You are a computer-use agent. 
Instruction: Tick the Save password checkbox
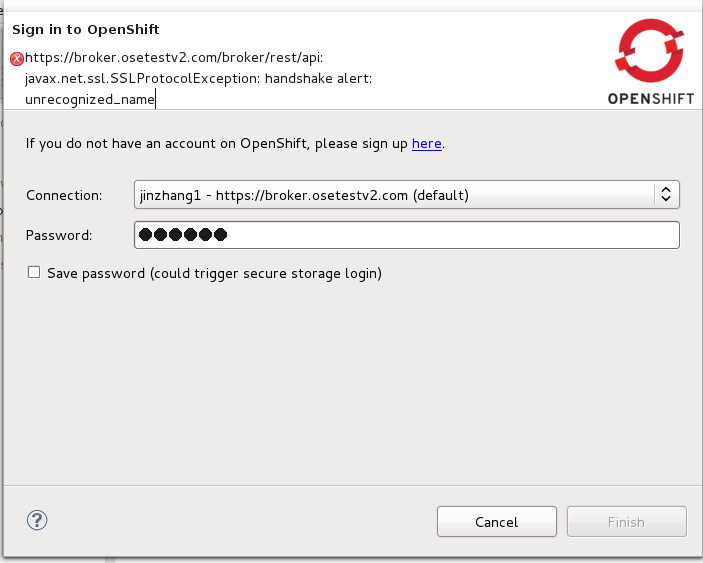coord(34,272)
